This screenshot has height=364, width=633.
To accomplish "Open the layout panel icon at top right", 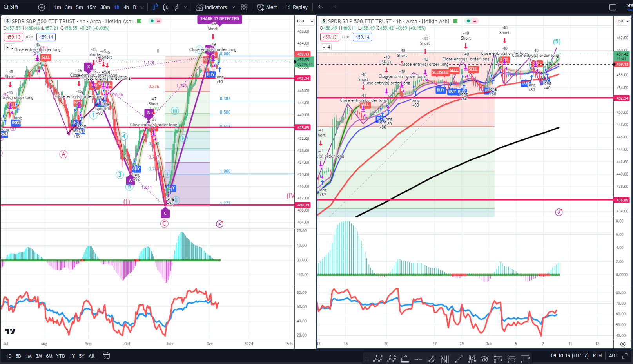I will [x=613, y=7].
